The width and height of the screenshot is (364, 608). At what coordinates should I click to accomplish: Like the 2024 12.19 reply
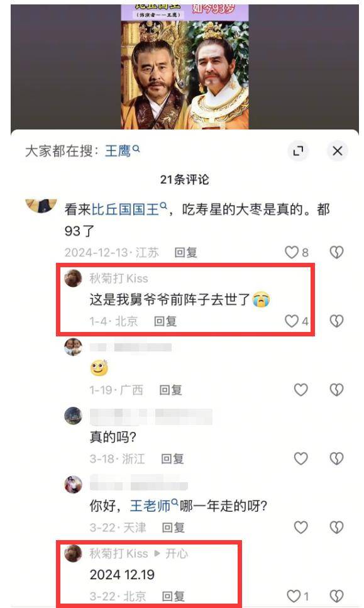click(x=294, y=596)
